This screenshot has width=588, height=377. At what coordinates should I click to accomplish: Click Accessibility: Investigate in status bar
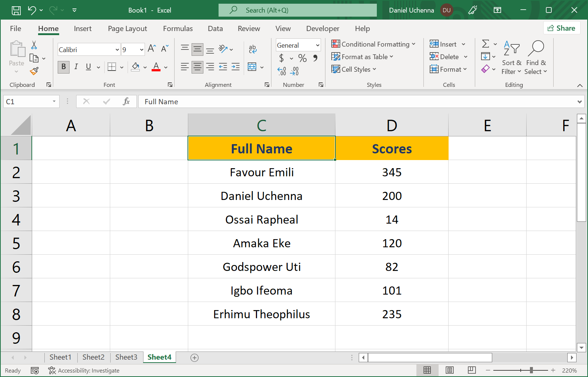pos(84,370)
